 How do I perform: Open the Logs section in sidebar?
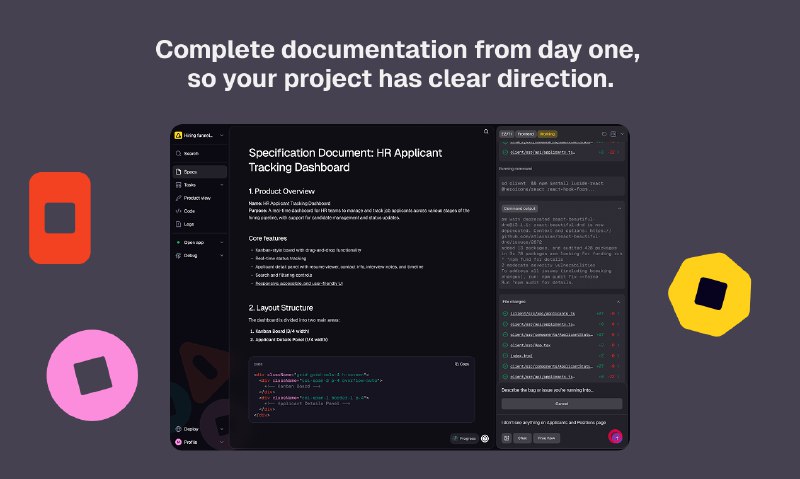coord(189,224)
